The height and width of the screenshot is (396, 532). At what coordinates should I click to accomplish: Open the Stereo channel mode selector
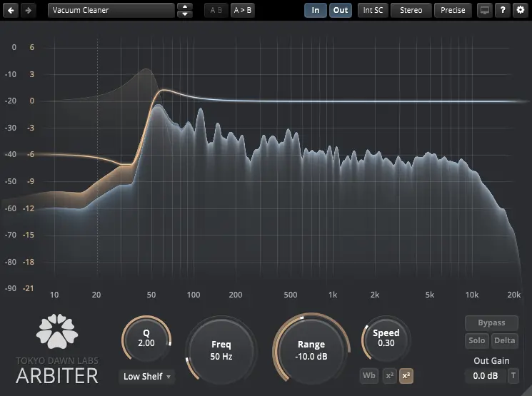(411, 10)
